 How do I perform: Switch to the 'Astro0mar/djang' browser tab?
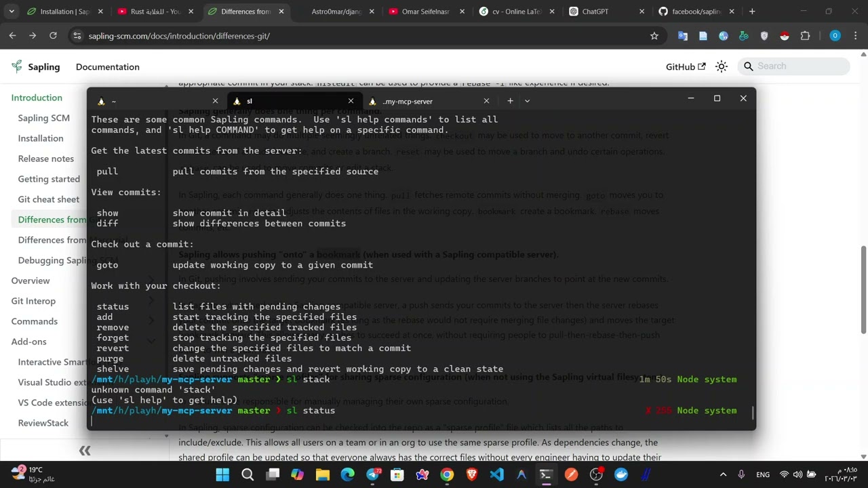[336, 12]
